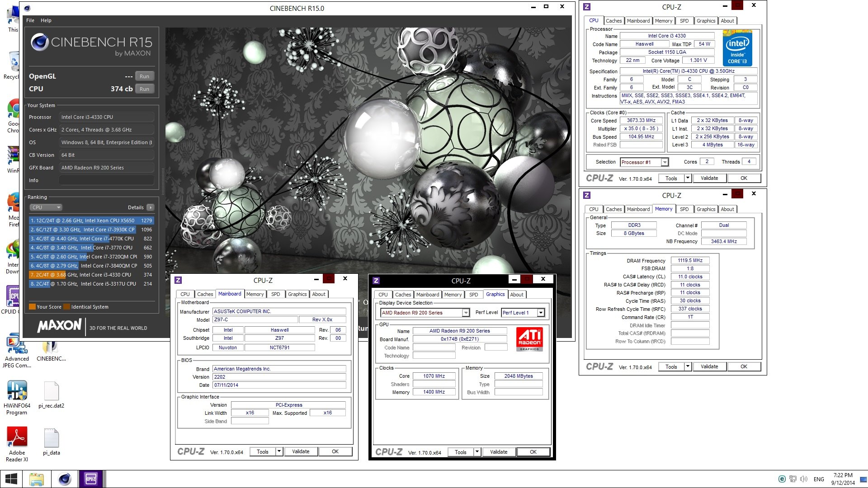
Task: Open HWiNFO64 Program desktop icon
Action: point(17,398)
